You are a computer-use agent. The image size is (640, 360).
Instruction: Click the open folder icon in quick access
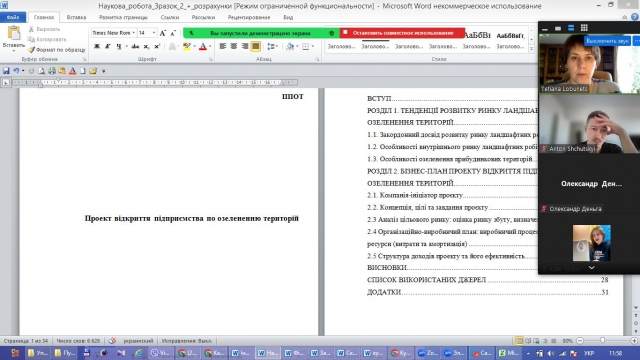93,71
